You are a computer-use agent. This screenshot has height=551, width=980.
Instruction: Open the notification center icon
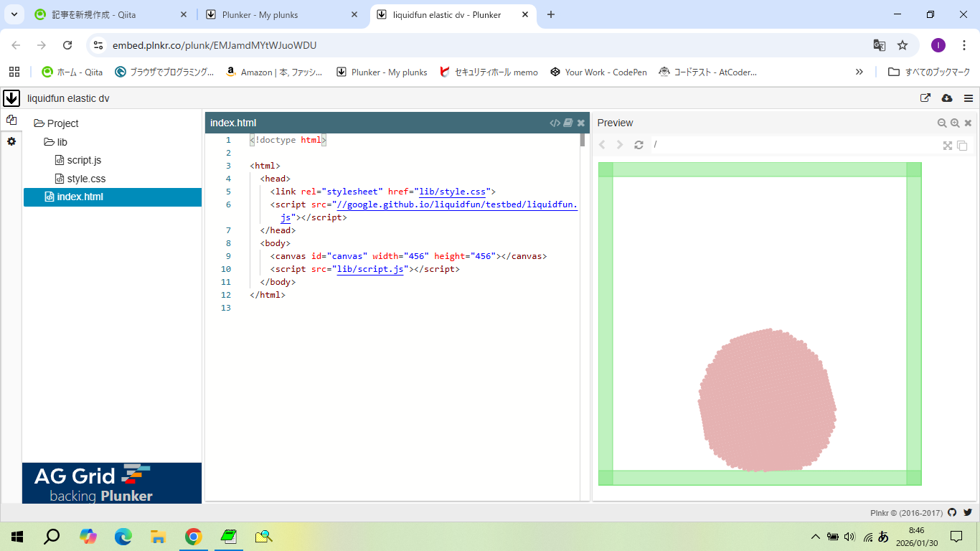tap(956, 536)
